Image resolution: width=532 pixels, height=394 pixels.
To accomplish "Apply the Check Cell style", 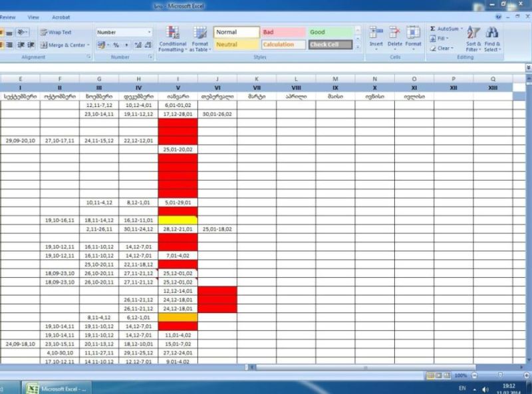I will [x=330, y=45].
